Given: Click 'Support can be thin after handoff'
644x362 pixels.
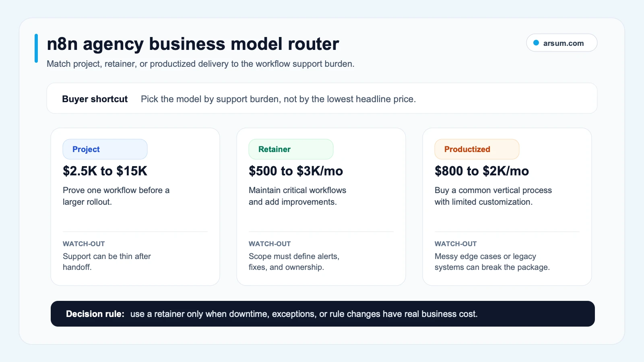Looking at the screenshot, I should coord(107,261).
